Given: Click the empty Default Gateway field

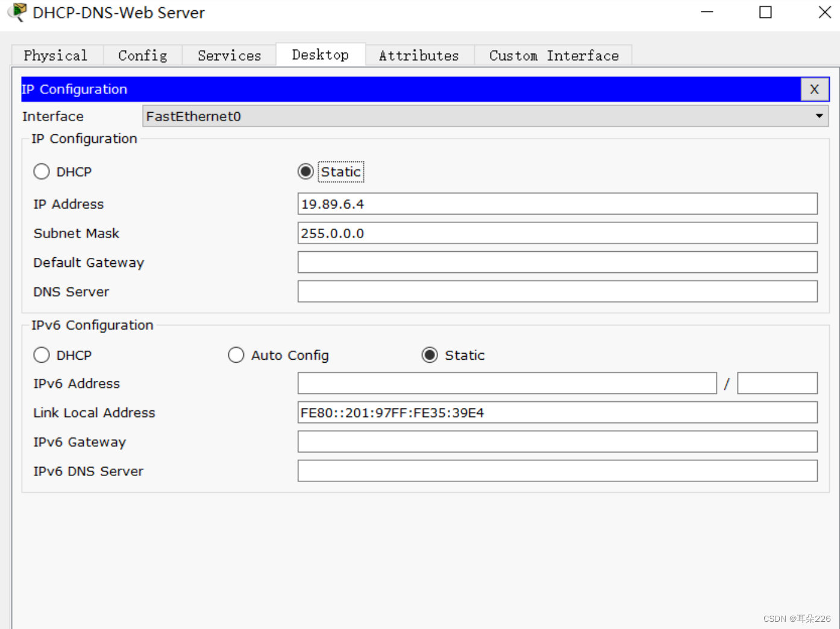Looking at the screenshot, I should [x=557, y=262].
